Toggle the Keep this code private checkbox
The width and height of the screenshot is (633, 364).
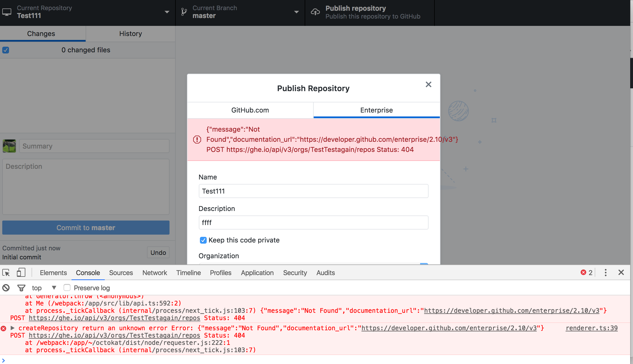[203, 240]
